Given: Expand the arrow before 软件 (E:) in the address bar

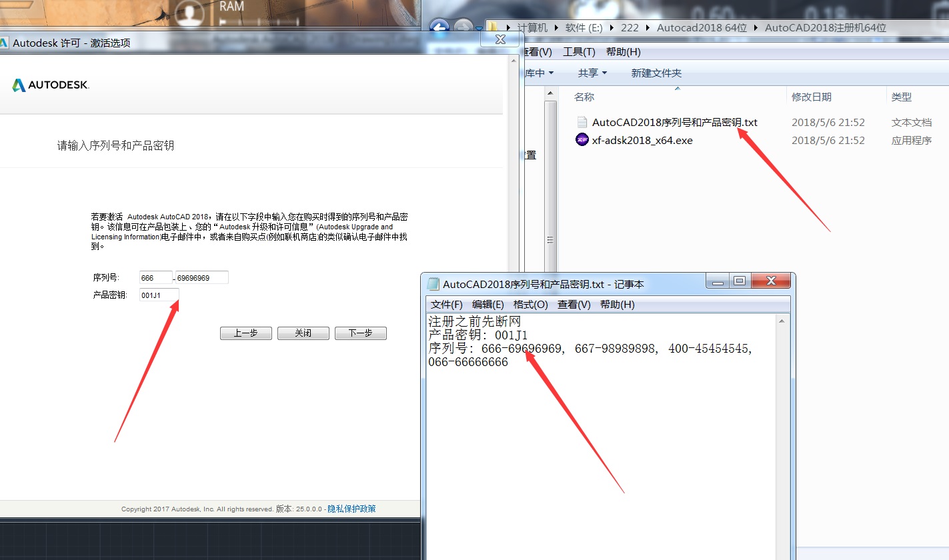Looking at the screenshot, I should coord(557,28).
